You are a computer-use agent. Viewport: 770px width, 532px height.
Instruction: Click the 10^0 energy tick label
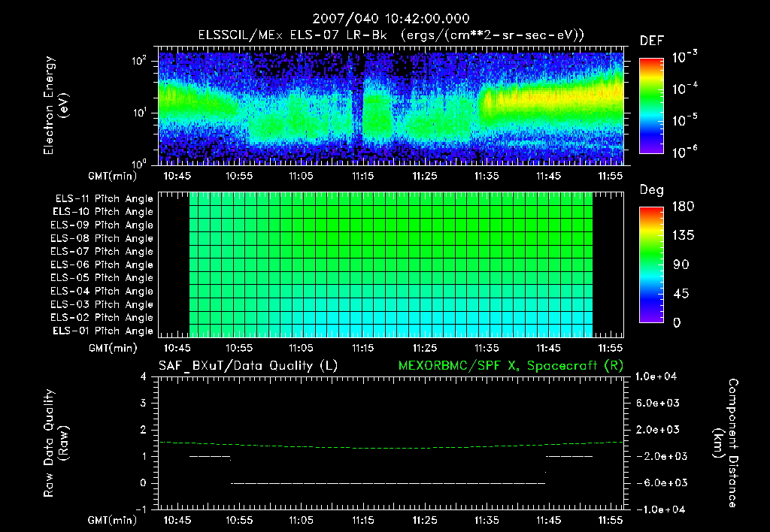coord(139,163)
